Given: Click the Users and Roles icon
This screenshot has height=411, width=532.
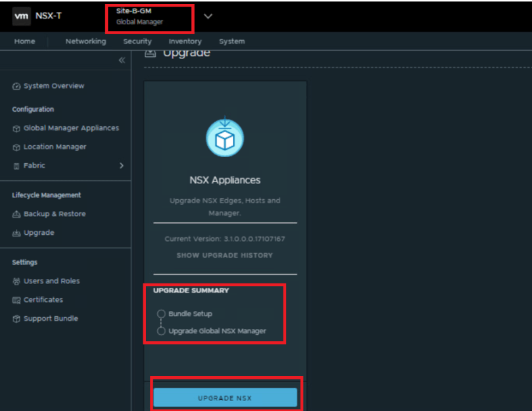Looking at the screenshot, I should [x=16, y=281].
